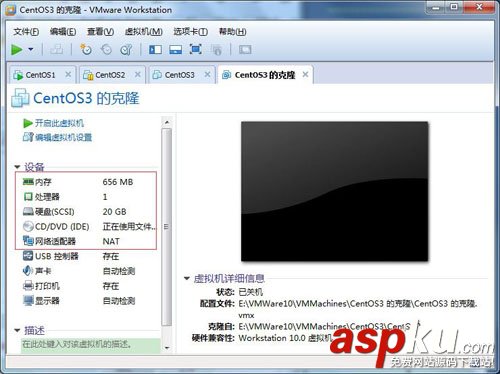Open the 帮助(H) menu

click(x=233, y=32)
